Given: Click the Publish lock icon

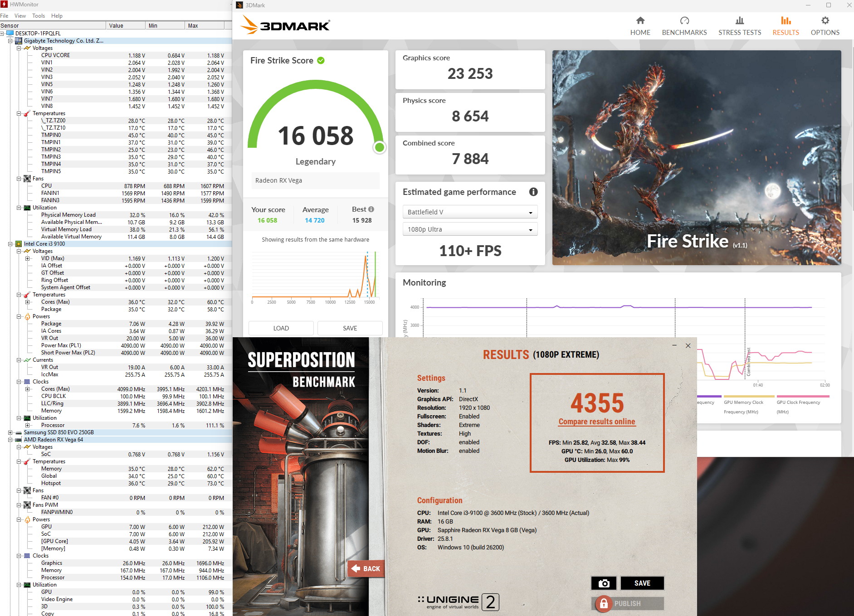Looking at the screenshot, I should 604,604.
